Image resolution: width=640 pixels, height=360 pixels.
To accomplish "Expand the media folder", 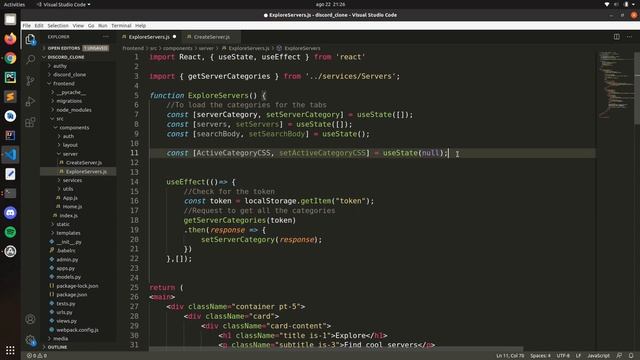I will [x=60, y=338].
